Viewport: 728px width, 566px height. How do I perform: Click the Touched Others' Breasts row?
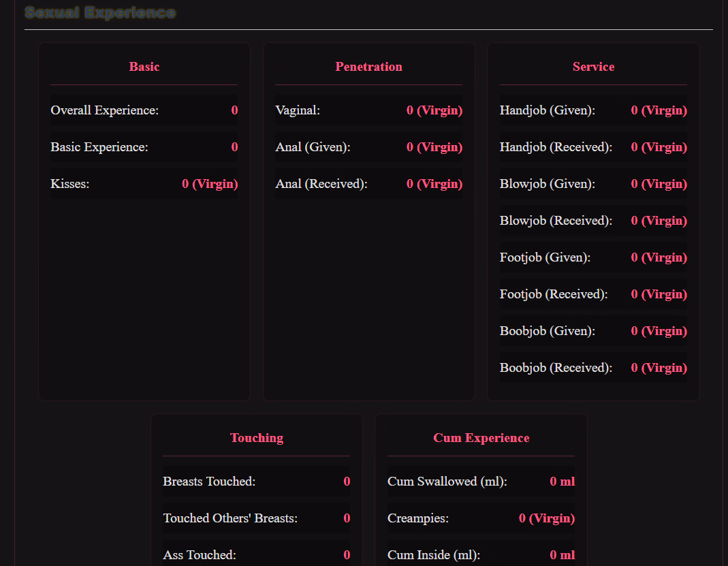pos(257,518)
